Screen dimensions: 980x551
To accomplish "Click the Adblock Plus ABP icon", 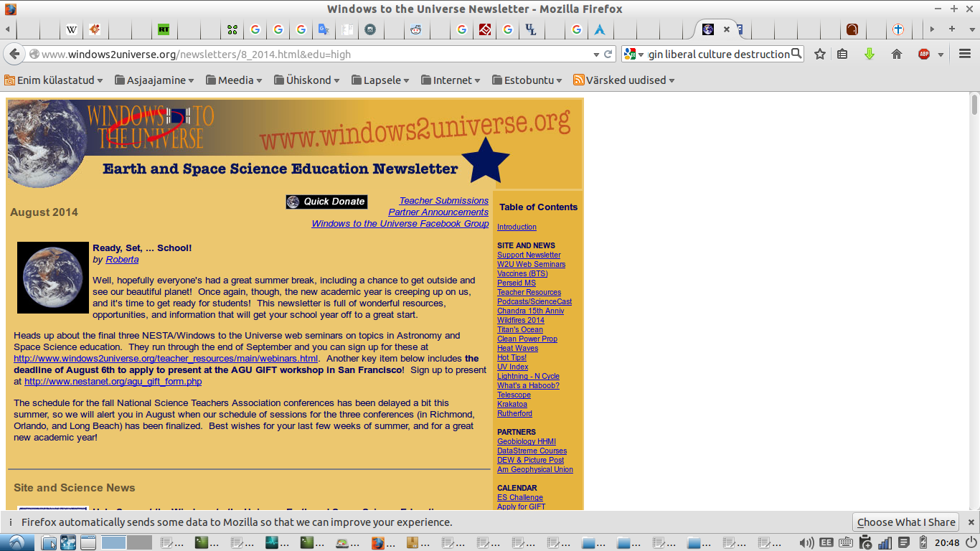I will click(x=924, y=54).
